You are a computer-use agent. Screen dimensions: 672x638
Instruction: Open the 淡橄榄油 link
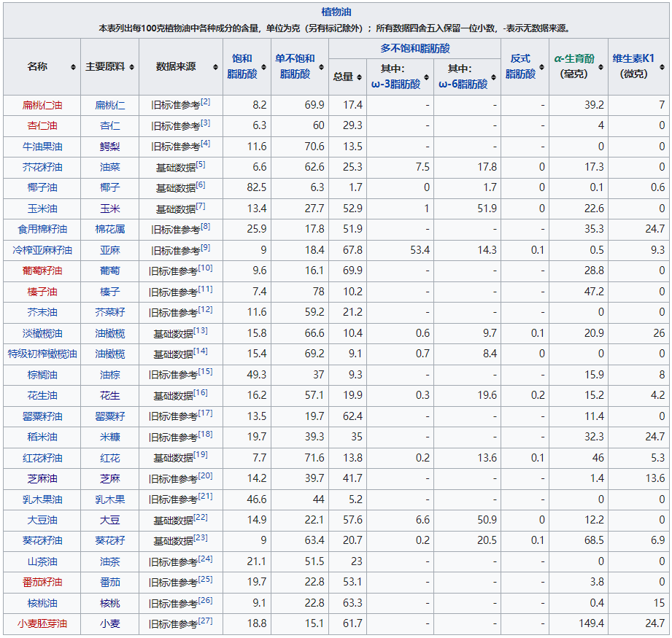(x=42, y=333)
